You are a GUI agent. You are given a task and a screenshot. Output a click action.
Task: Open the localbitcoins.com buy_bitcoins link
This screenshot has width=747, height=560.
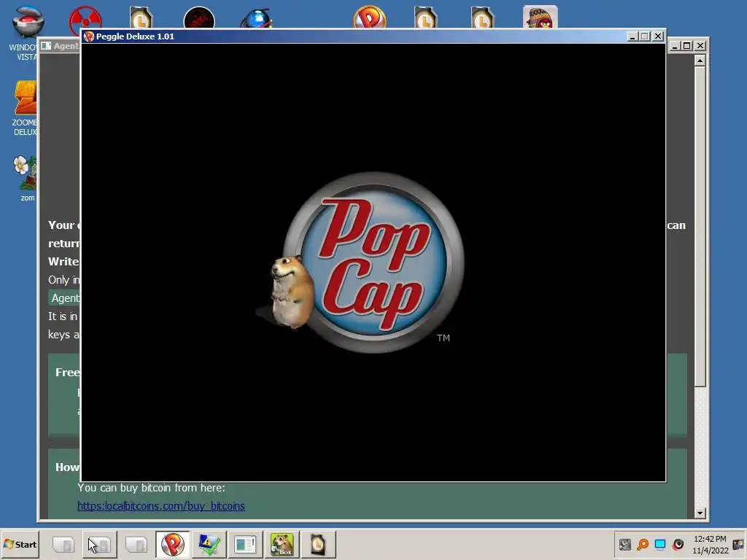tap(161, 506)
